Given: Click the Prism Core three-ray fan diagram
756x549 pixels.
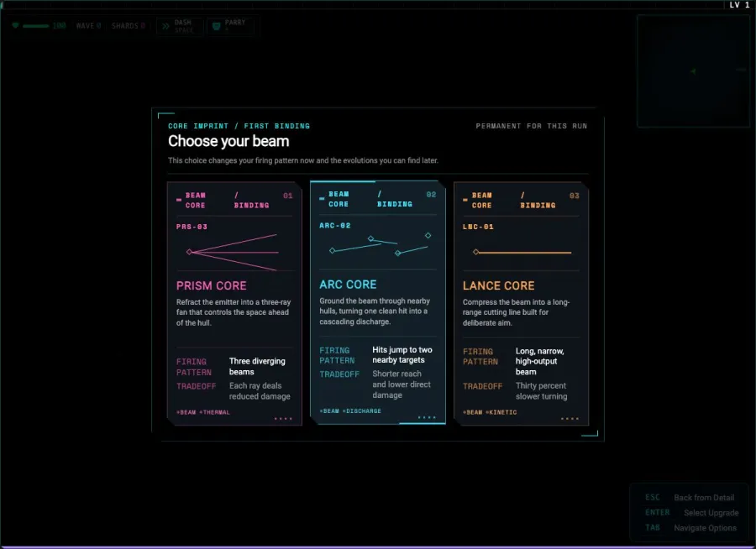Looking at the screenshot, I should [x=233, y=252].
